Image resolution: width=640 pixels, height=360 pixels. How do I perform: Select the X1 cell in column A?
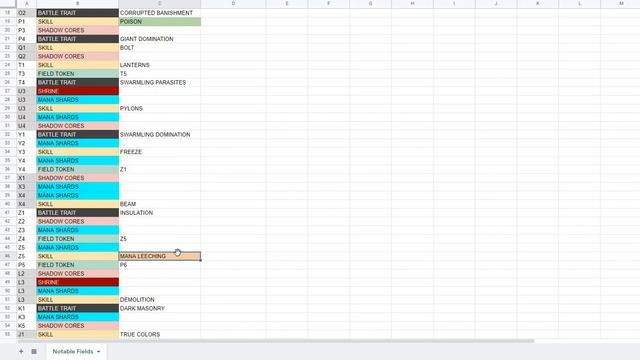tap(27, 178)
